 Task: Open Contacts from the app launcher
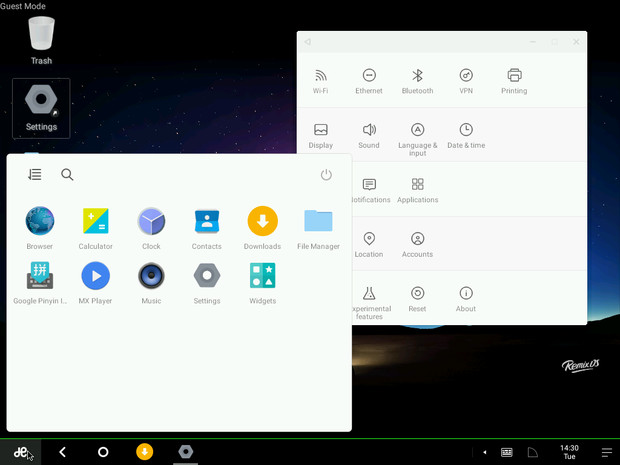(207, 221)
